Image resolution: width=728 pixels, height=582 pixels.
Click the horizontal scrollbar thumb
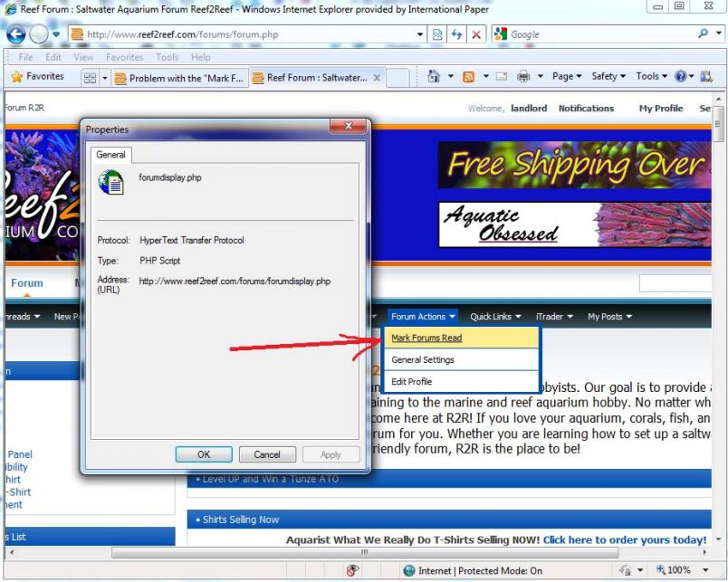[x=365, y=552]
